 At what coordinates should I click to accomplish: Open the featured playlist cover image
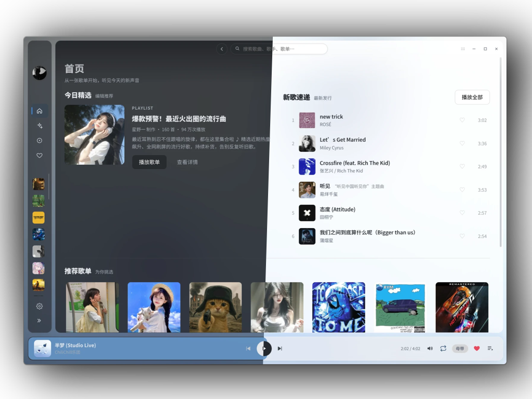(x=95, y=135)
